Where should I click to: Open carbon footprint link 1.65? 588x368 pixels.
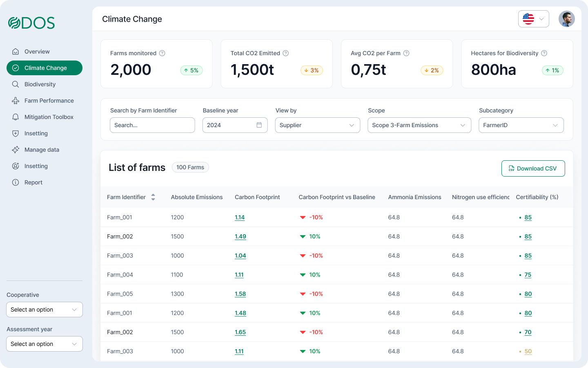241,332
